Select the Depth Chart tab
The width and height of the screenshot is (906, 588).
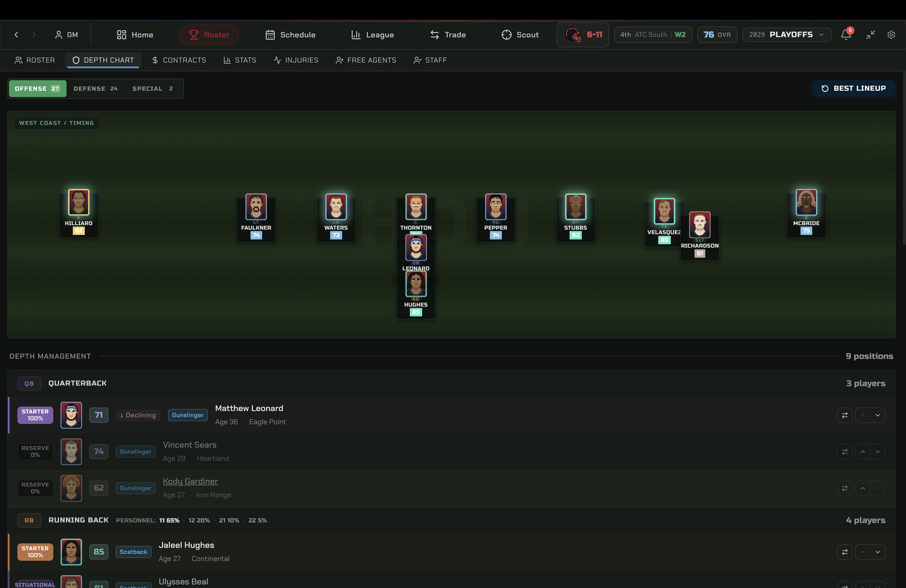(103, 60)
